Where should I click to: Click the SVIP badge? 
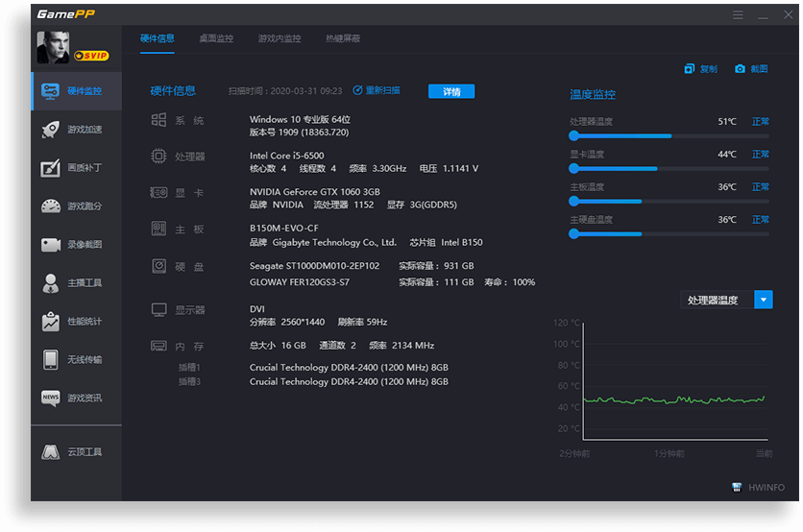tap(91, 56)
